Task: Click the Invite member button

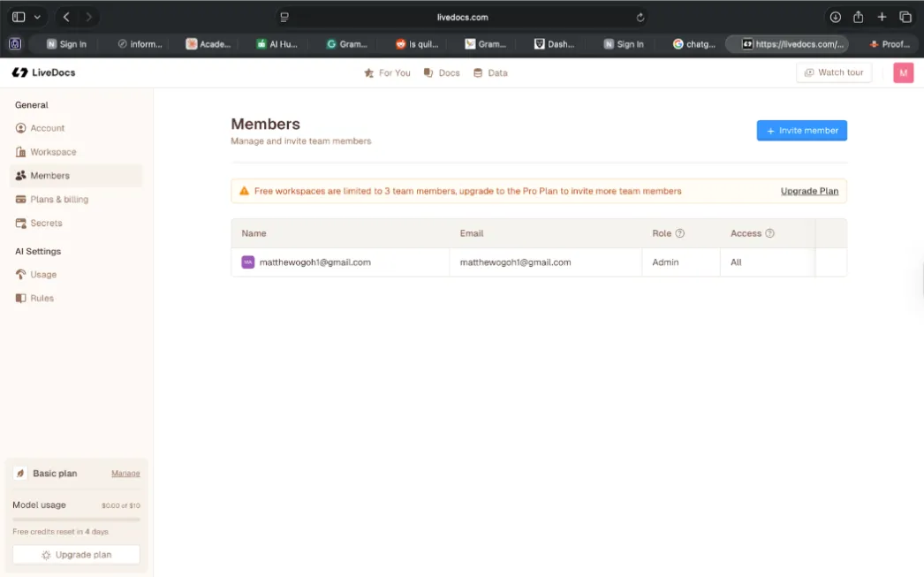Action: [801, 131]
